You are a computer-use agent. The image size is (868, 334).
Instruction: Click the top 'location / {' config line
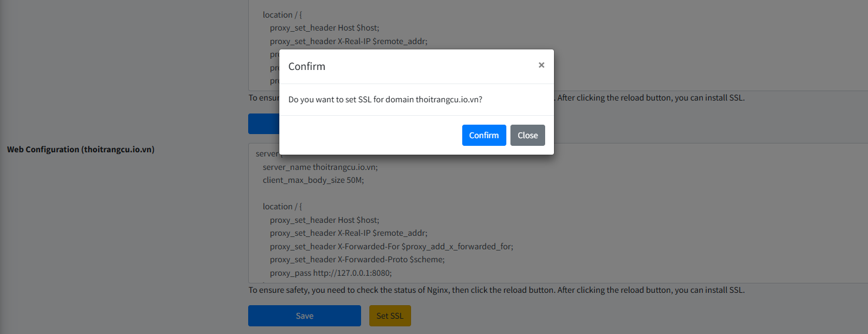[x=282, y=15]
